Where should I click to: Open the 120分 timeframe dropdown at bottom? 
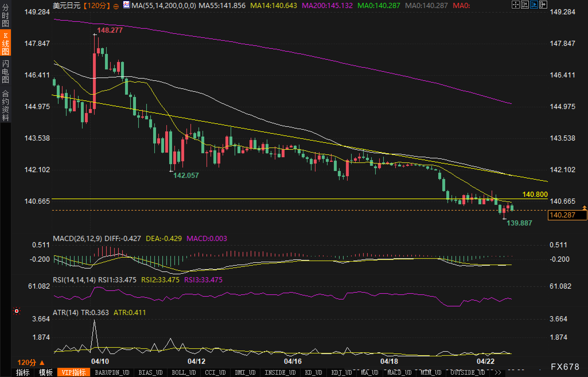(x=31, y=362)
